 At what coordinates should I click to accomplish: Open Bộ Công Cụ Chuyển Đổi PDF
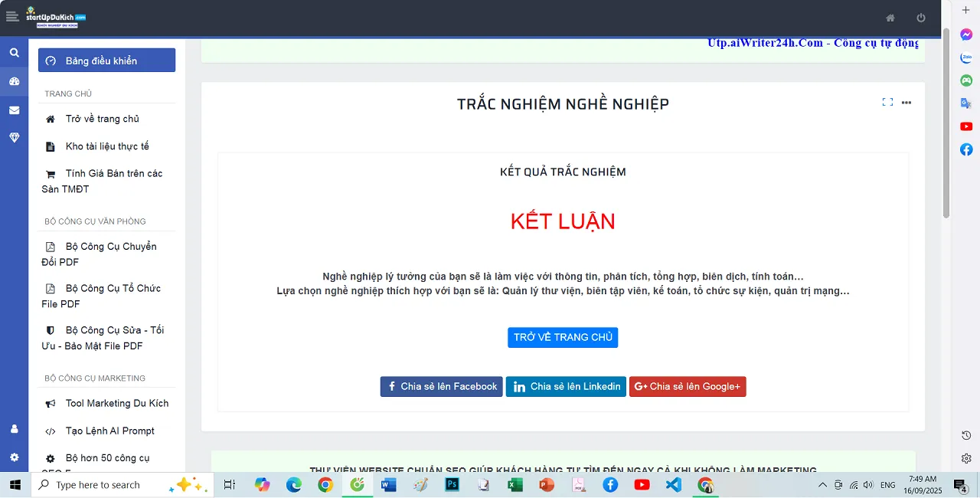click(106, 254)
